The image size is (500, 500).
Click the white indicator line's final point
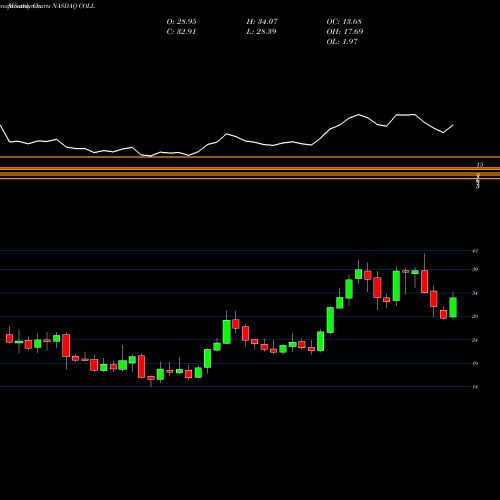click(453, 125)
